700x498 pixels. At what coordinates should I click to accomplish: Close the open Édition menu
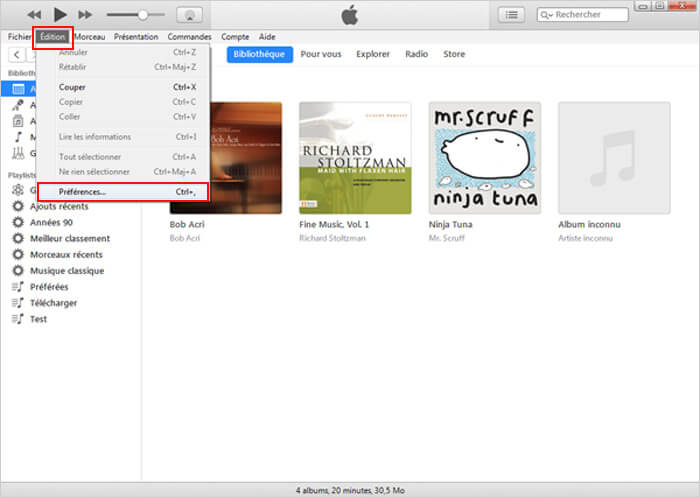click(52, 37)
